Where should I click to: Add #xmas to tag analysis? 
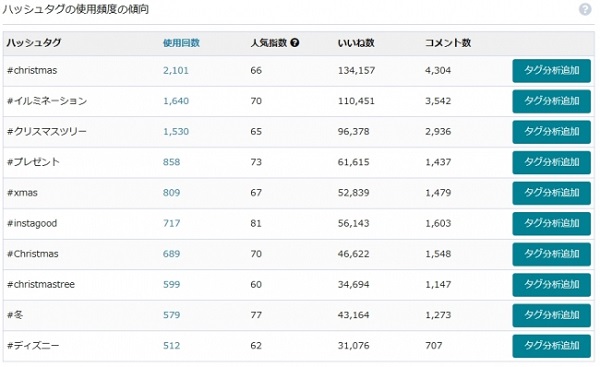[x=551, y=193]
